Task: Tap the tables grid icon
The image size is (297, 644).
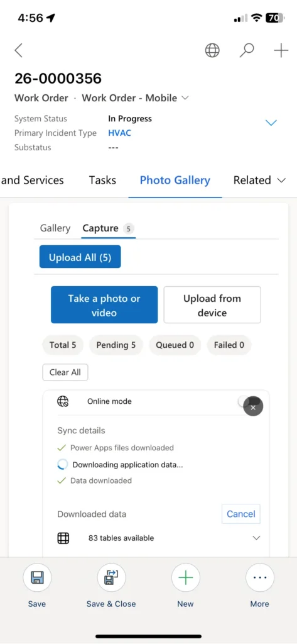Action: point(63,538)
